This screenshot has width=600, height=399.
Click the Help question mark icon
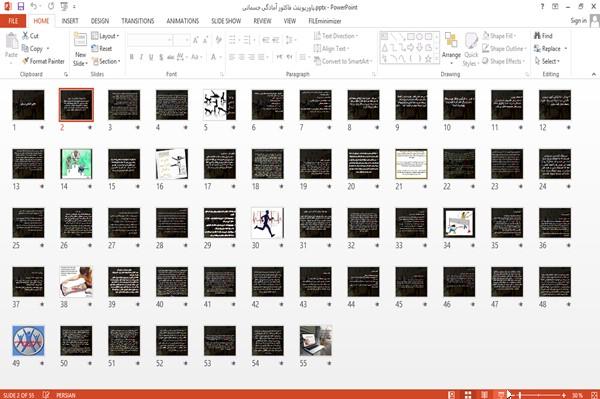point(542,7)
